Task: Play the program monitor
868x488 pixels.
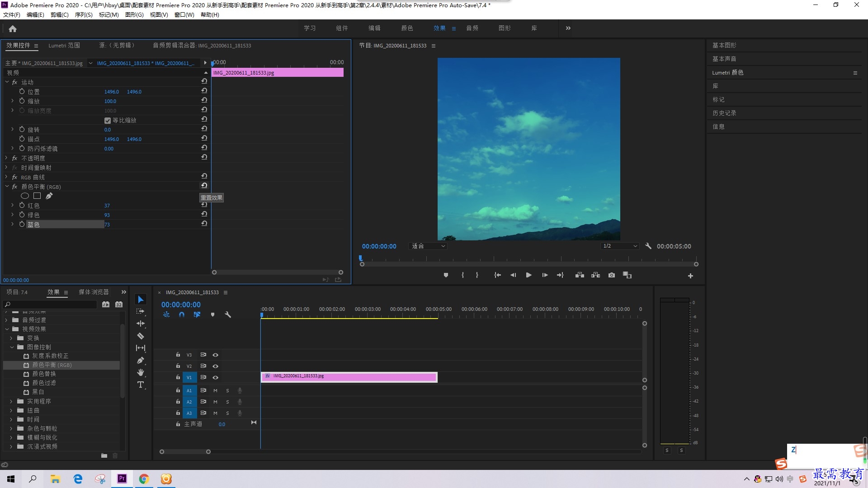Action: click(x=528, y=275)
